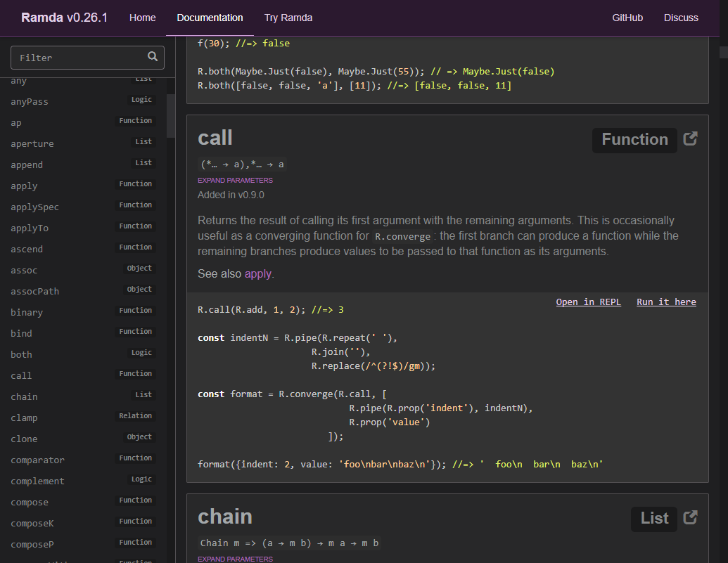Go to Try Ramda page
The height and width of the screenshot is (563, 728).
(288, 18)
